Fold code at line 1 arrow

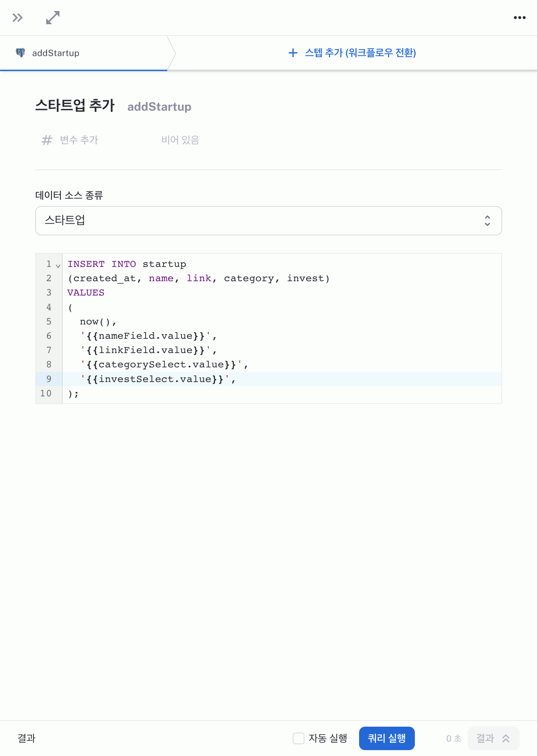(58, 265)
